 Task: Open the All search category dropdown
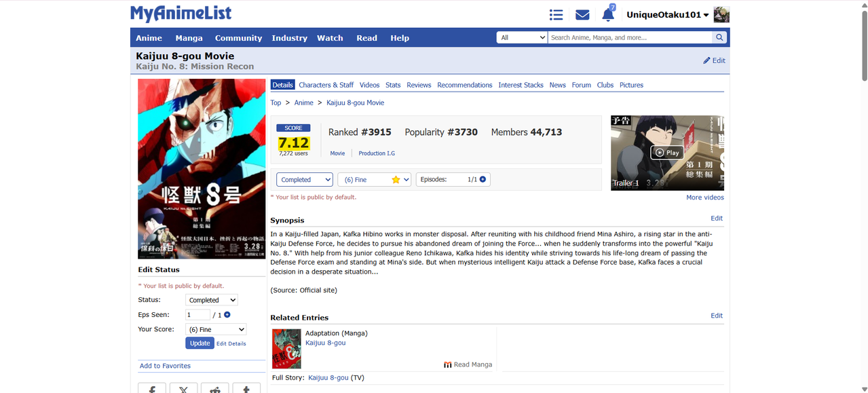522,37
